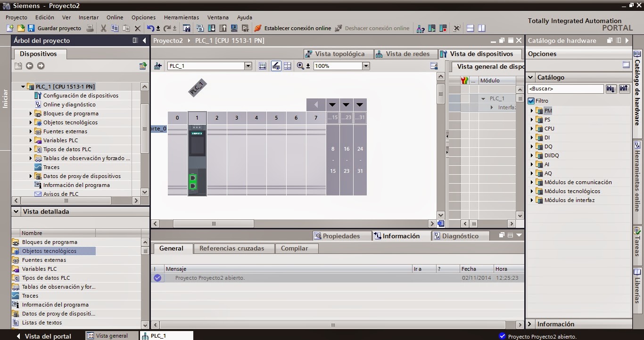
Task: Click the Print icon in toolbar
Action: 90,28
